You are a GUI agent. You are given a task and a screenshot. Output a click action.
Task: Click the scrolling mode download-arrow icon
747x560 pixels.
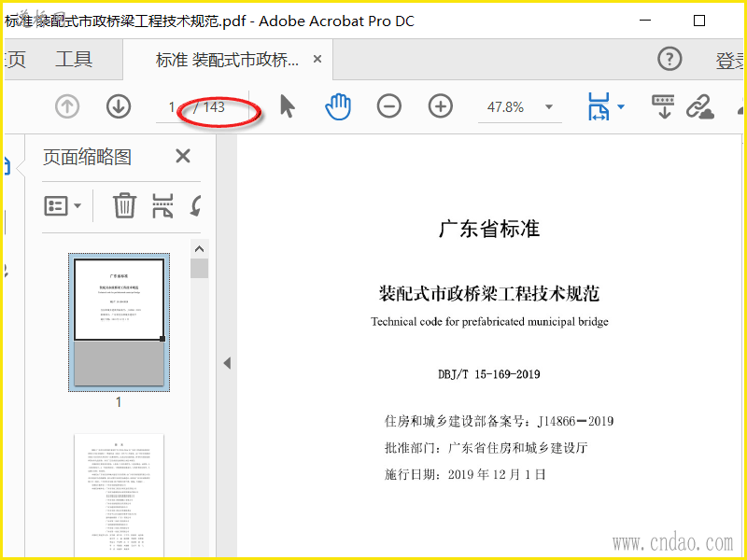(x=663, y=106)
